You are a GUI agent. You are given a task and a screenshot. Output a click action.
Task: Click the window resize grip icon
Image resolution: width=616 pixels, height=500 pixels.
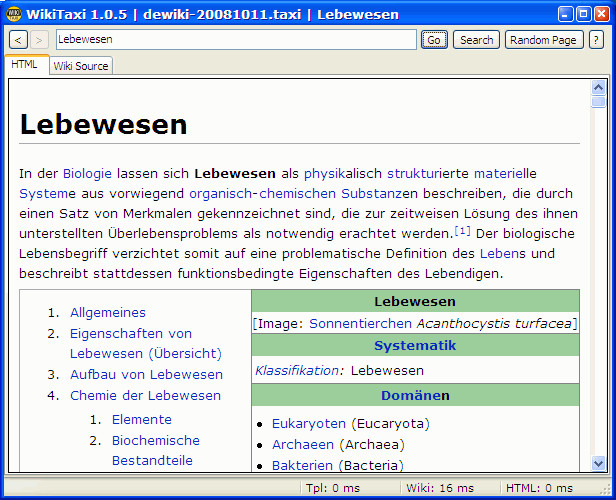605,489
